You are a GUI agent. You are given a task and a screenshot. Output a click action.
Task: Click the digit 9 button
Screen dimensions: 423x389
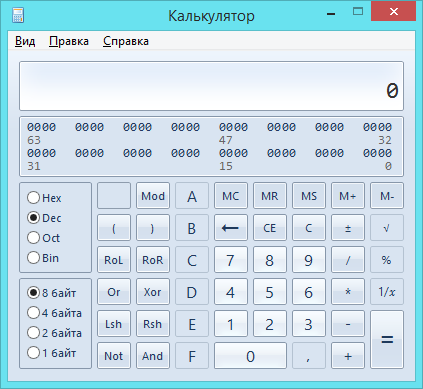[309, 260]
